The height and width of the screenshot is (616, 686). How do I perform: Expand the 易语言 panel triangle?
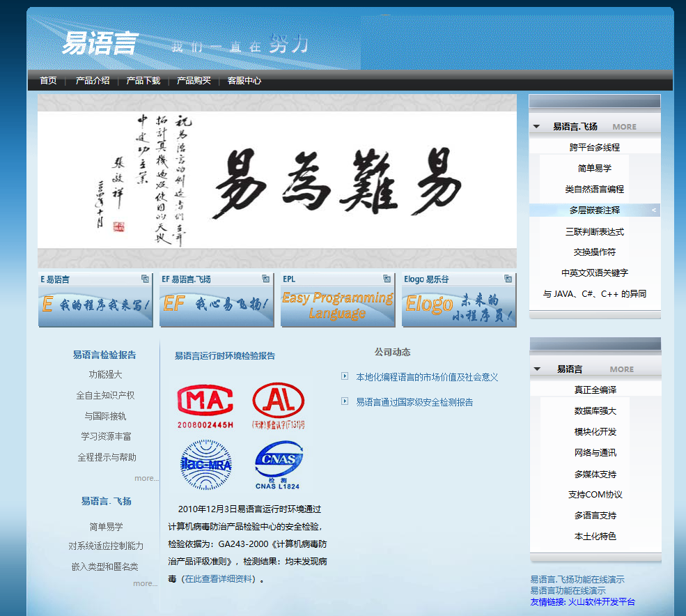click(x=536, y=369)
